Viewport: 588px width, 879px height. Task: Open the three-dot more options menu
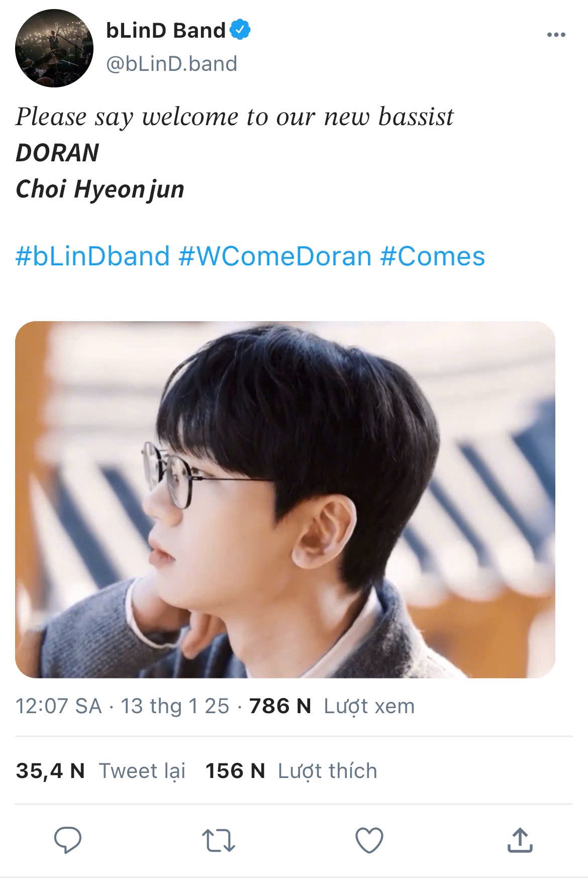point(556,35)
